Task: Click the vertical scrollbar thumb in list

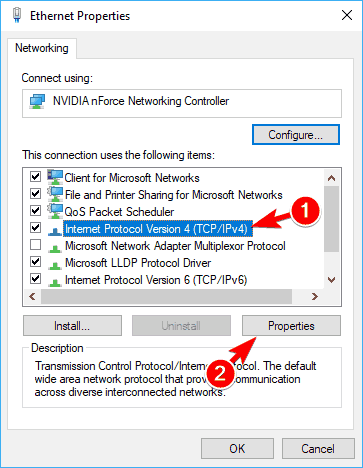Action: [x=331, y=219]
